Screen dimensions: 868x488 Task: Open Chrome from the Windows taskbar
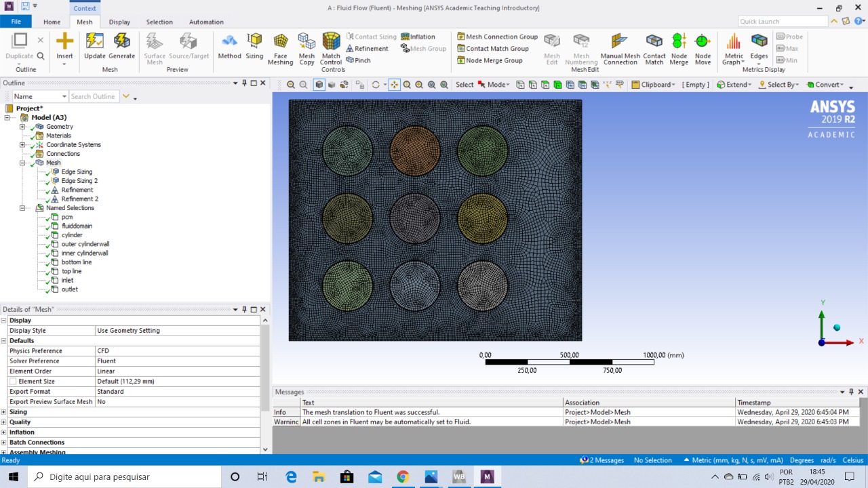403,476
